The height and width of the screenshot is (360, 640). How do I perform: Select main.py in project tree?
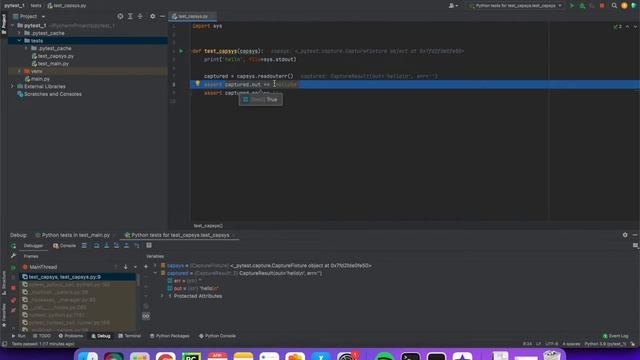tap(40, 79)
